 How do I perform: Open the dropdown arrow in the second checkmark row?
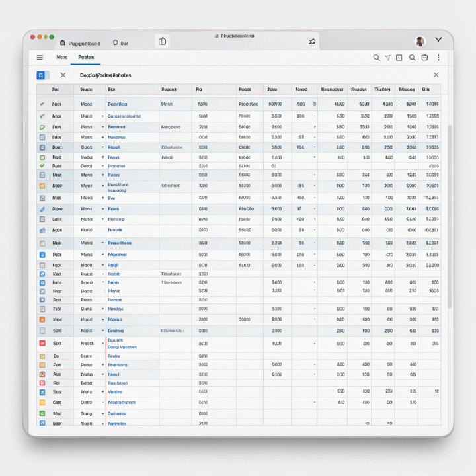click(x=102, y=116)
